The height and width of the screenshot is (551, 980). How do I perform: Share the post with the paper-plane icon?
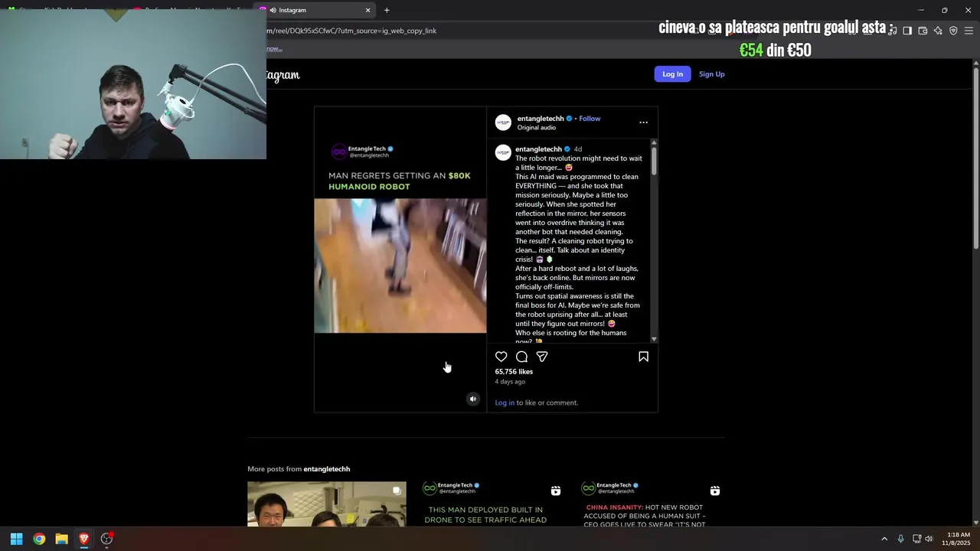point(542,357)
